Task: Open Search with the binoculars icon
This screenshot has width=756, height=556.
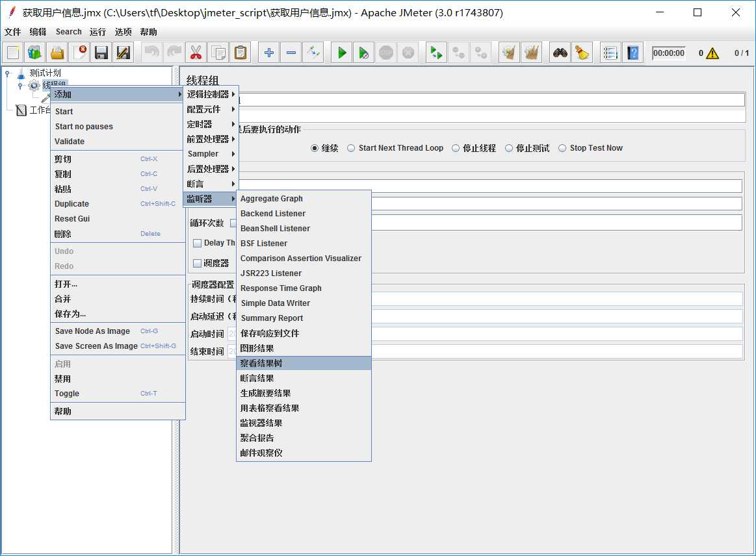Action: click(x=560, y=53)
